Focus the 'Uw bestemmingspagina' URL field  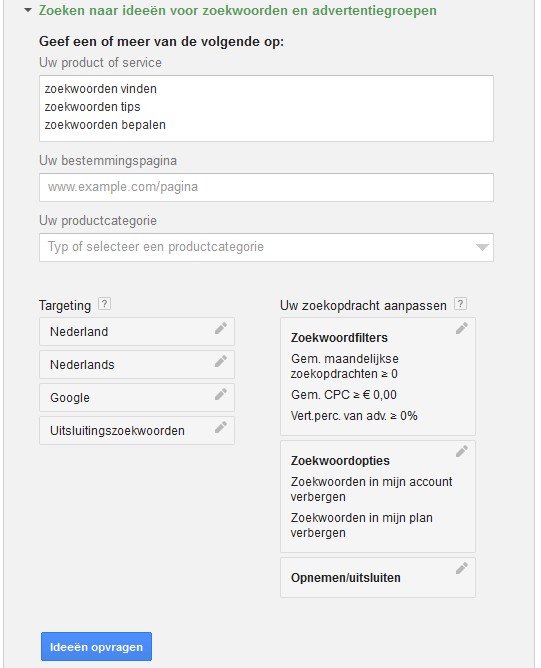click(266, 187)
